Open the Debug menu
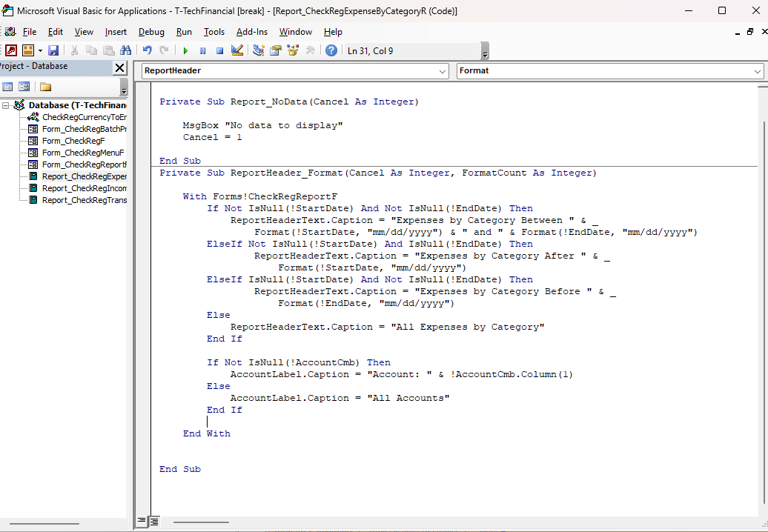Image resolution: width=768 pixels, height=532 pixels. pos(151,32)
